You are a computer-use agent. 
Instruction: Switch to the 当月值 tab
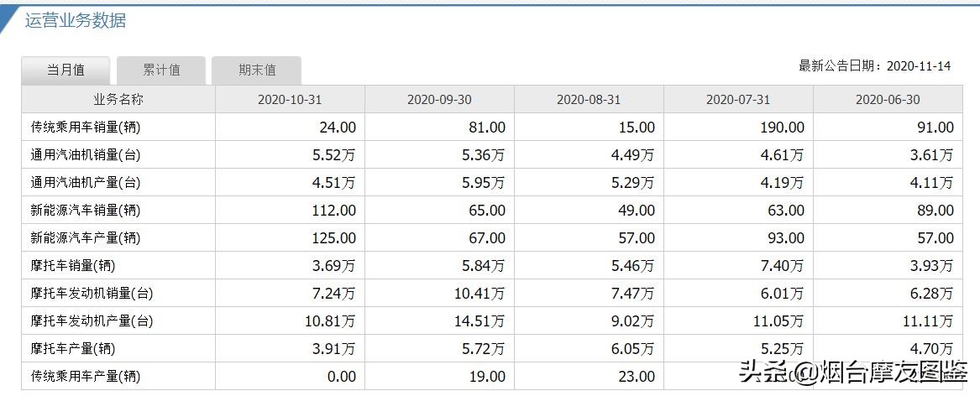[x=66, y=70]
